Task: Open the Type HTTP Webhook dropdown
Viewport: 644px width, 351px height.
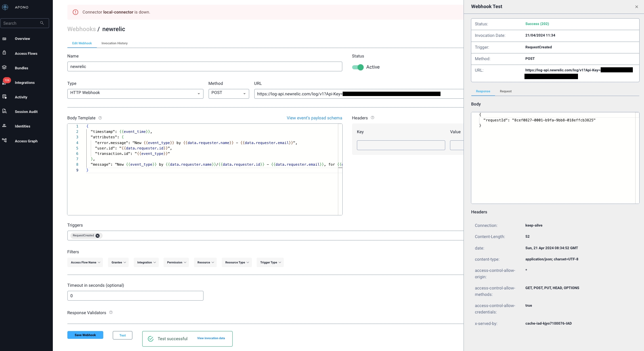Action: [135, 94]
